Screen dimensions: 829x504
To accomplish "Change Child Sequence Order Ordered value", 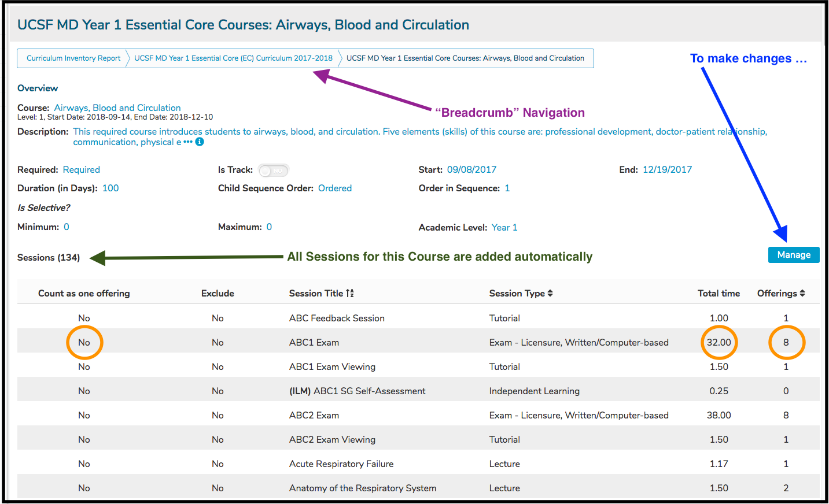I will click(335, 188).
